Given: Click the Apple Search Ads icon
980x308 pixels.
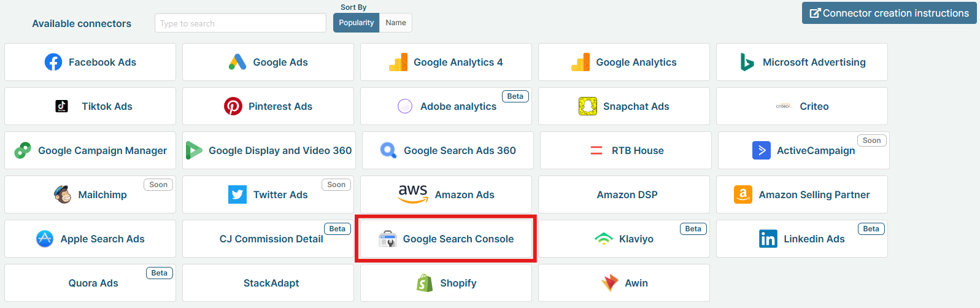Looking at the screenshot, I should pos(45,239).
